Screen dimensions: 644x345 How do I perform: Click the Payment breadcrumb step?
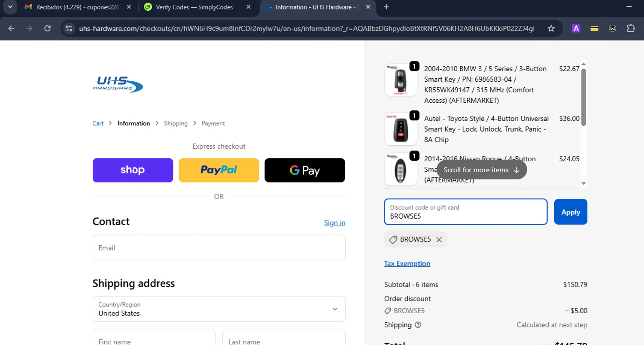[x=213, y=123]
